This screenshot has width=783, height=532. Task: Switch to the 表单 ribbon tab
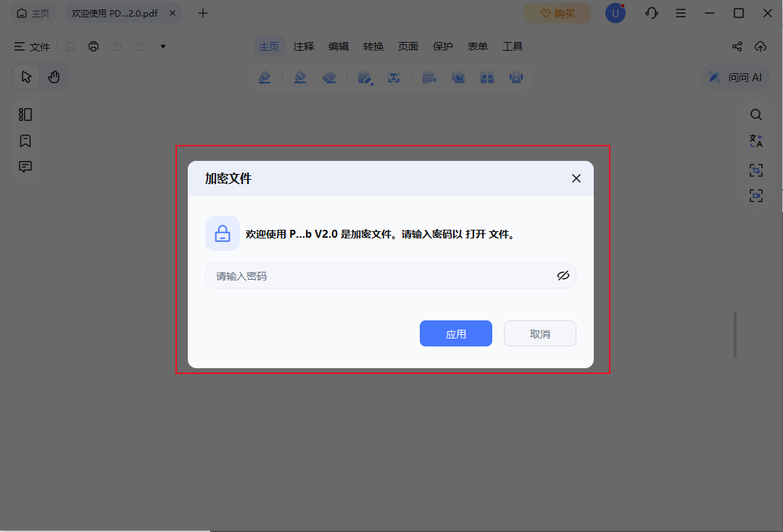pos(477,46)
